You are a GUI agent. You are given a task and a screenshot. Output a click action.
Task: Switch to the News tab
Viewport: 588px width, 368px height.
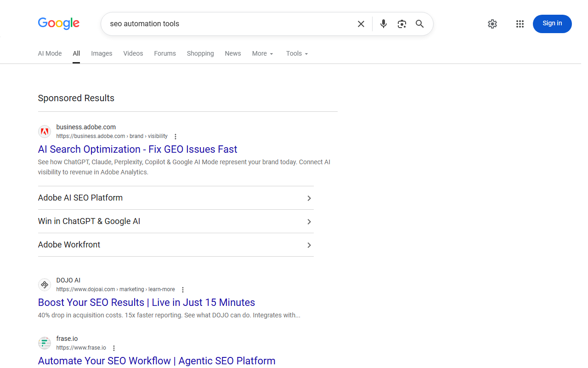coord(233,53)
